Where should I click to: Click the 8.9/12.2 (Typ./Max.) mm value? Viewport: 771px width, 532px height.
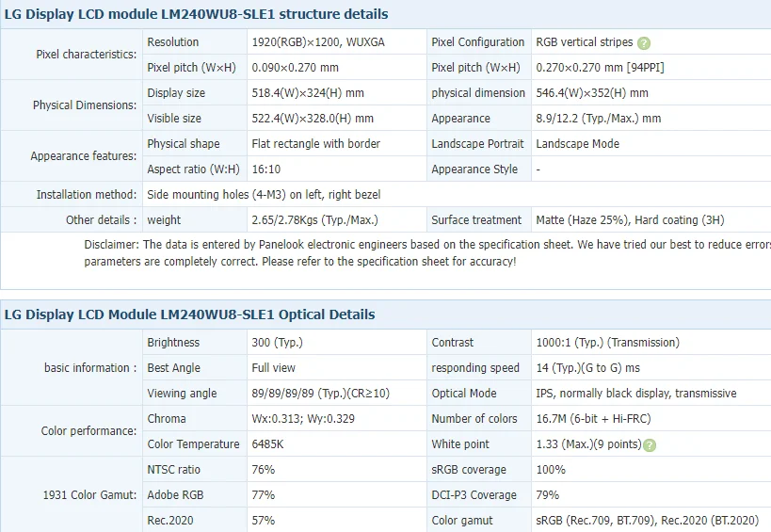coord(599,119)
